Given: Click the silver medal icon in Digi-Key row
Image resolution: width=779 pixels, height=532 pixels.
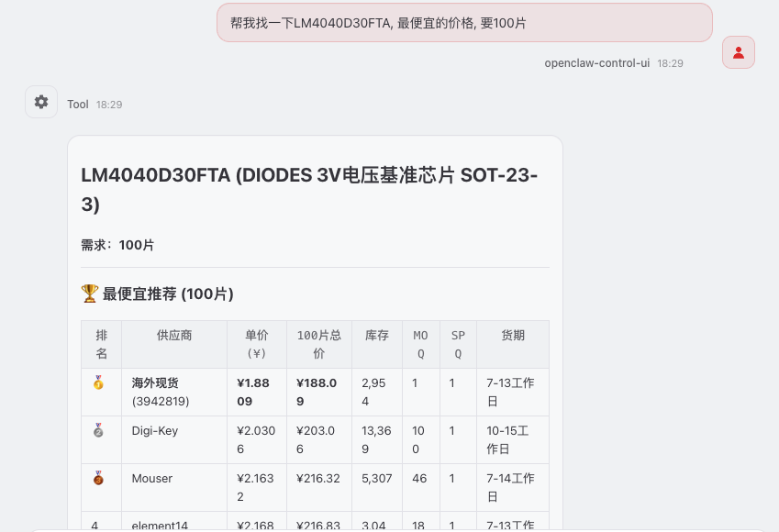Looking at the screenshot, I should [x=98, y=431].
